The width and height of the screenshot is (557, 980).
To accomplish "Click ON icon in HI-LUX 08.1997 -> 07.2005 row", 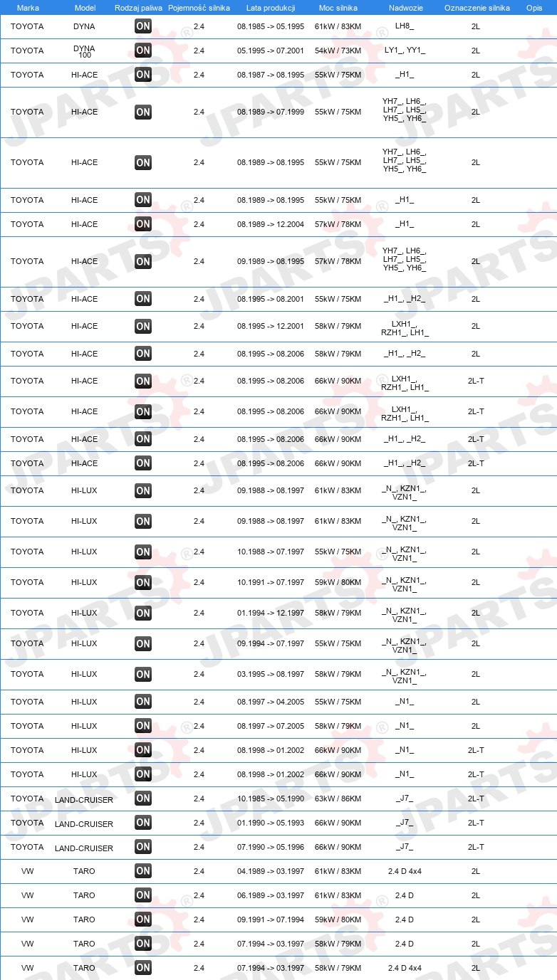I will tap(143, 726).
